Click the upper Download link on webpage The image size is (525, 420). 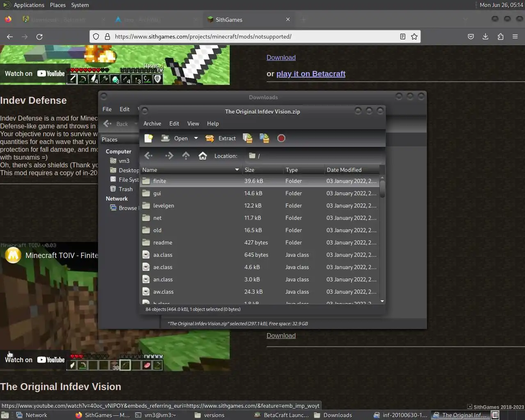click(281, 57)
